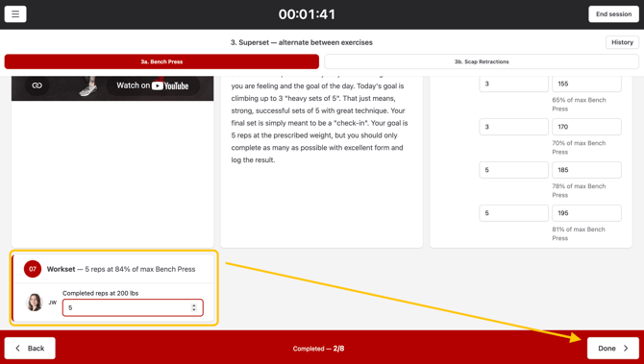Open exercise History
Screen dimensions: 644x364
(622, 42)
